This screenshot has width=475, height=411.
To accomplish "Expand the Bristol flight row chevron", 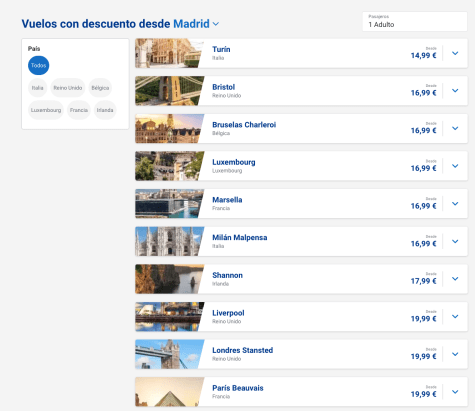I will [x=455, y=91].
